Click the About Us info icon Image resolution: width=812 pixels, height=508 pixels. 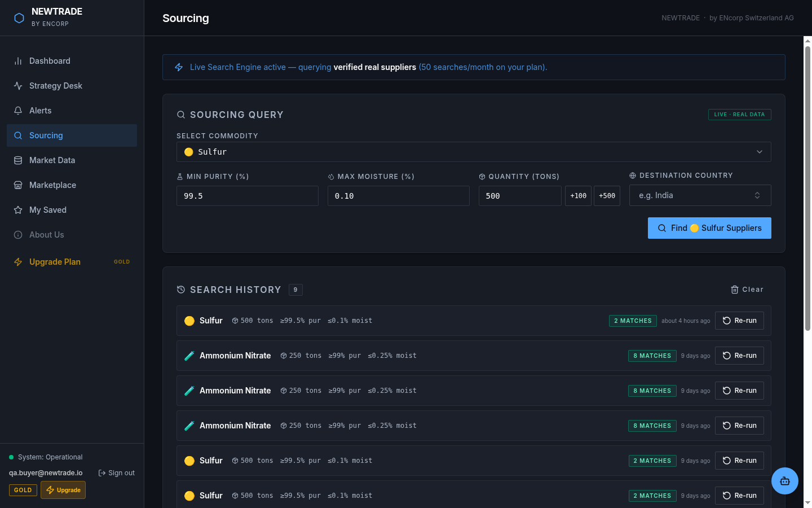pos(18,235)
